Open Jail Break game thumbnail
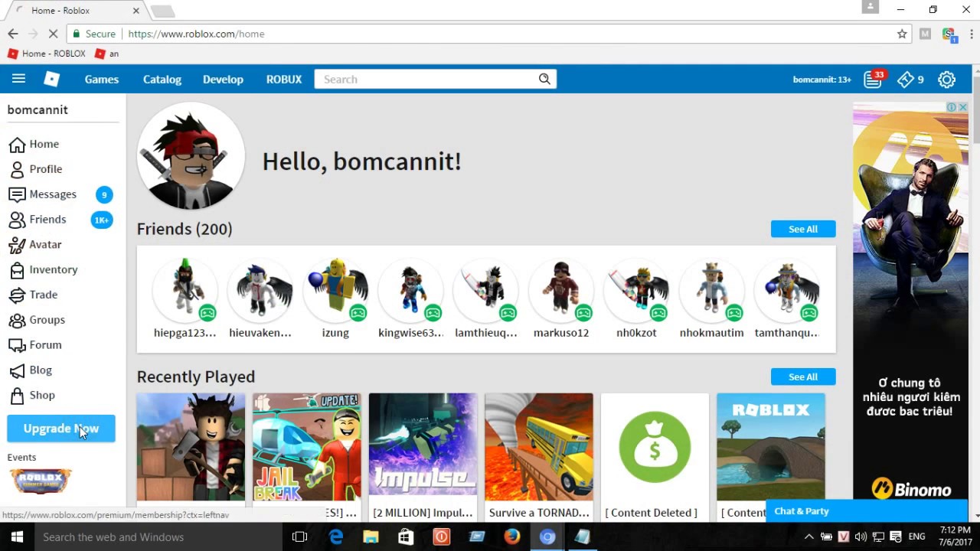This screenshot has height=551, width=980. [x=307, y=447]
